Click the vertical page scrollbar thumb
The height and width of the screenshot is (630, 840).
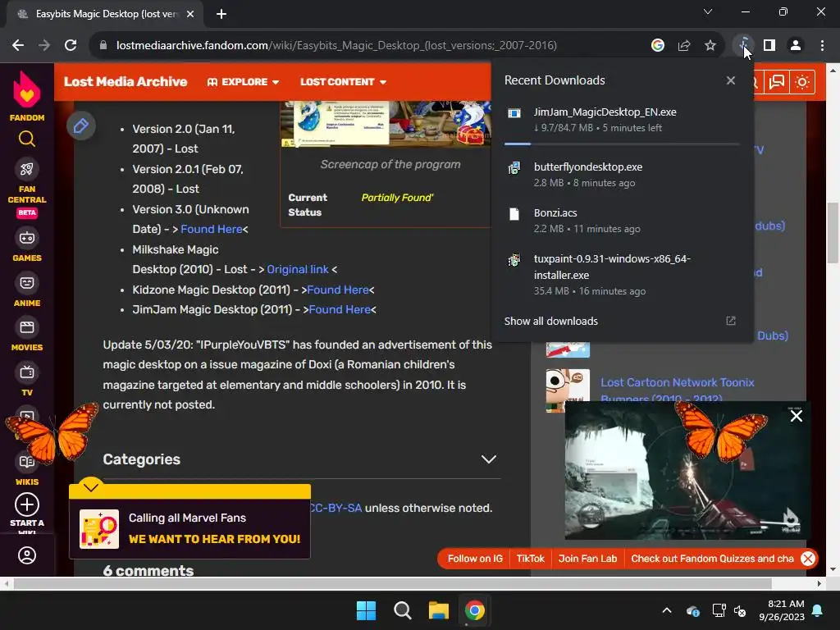(833, 233)
